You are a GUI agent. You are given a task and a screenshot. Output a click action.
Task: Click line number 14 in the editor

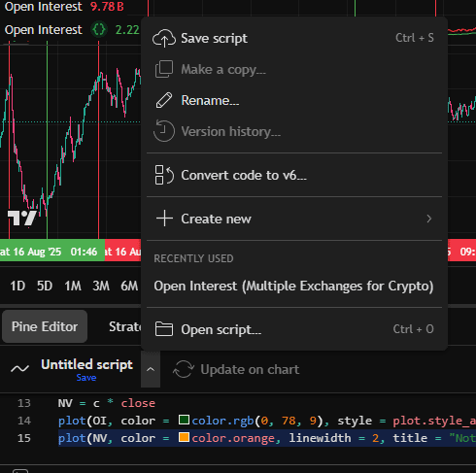24,421
